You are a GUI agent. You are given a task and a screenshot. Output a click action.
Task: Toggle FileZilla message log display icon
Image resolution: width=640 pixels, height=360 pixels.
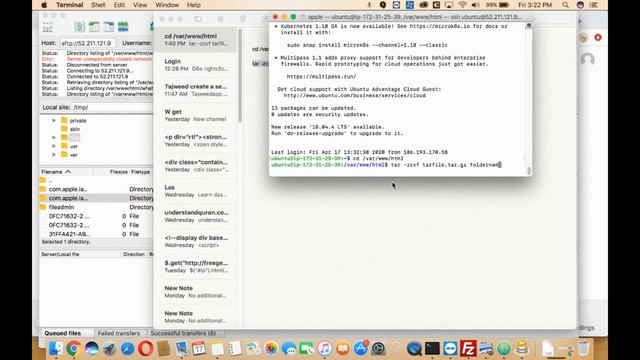point(80,27)
